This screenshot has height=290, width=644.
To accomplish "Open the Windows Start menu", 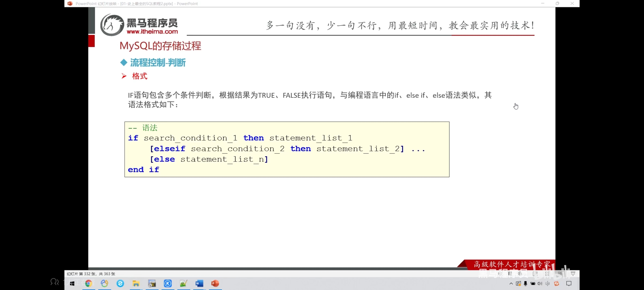I will coord(72,283).
